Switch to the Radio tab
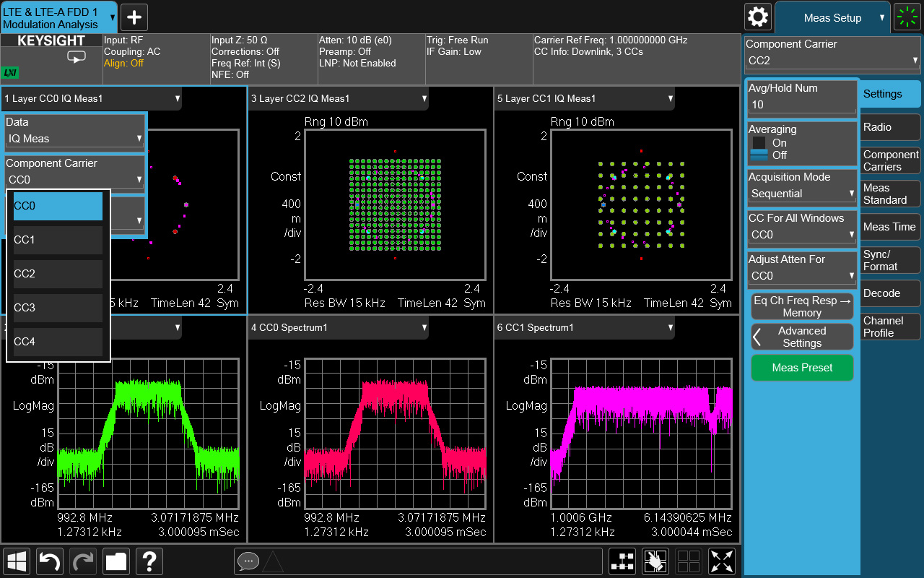The width and height of the screenshot is (924, 578). (x=891, y=127)
